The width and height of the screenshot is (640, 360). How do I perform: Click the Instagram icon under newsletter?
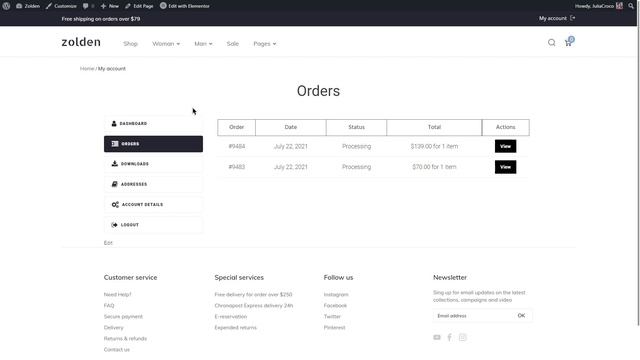tap(462, 337)
